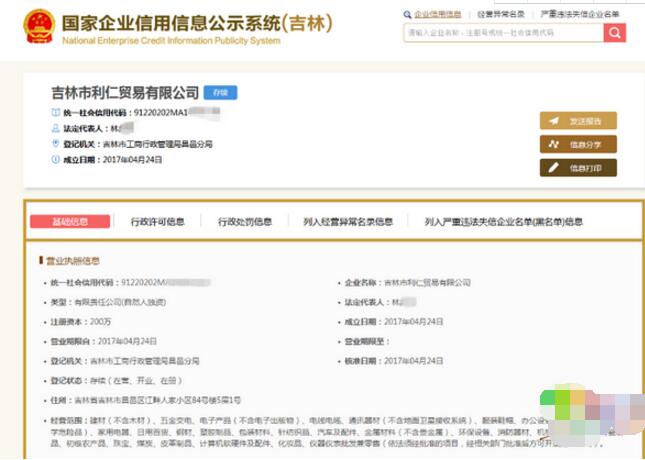The image size is (645, 460).
Task: Open the 严重违法失信企业名单 link
Action: [x=580, y=14]
